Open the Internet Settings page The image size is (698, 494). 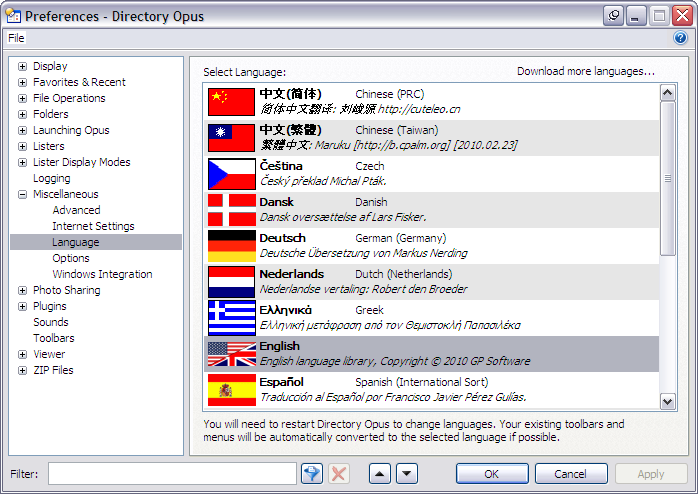(93, 226)
